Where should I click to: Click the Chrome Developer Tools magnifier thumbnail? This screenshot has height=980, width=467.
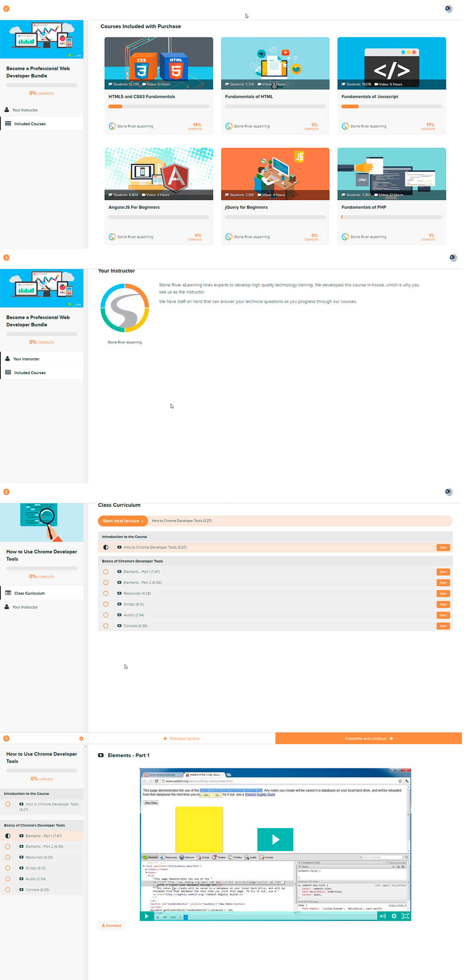(x=42, y=522)
